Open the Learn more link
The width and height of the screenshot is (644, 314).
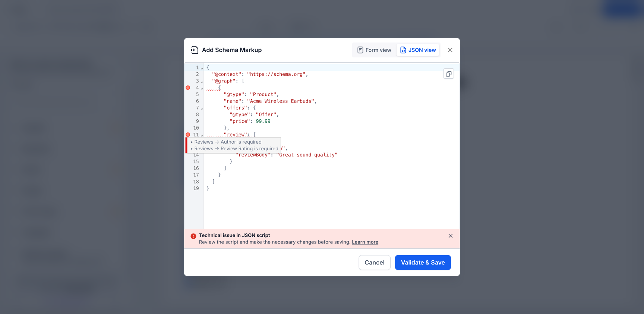click(365, 242)
